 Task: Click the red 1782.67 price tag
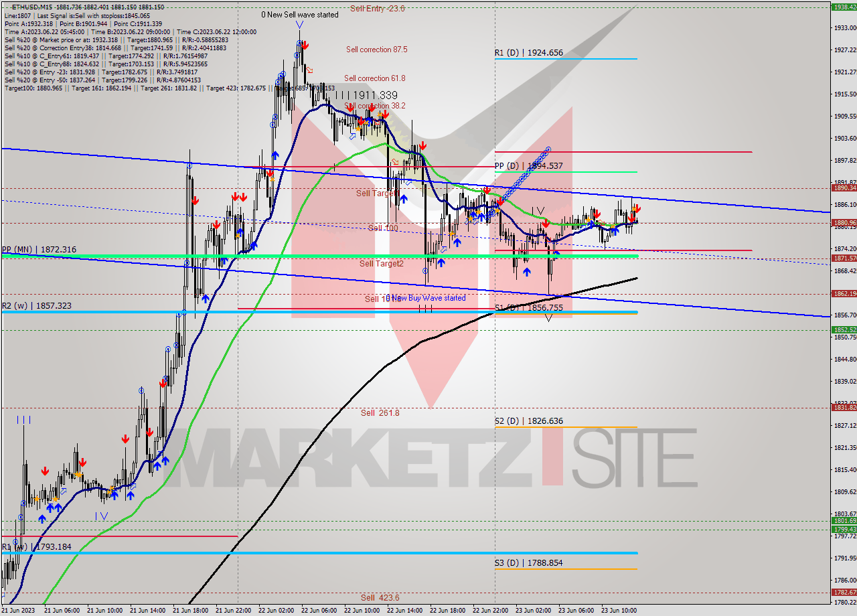(x=844, y=593)
